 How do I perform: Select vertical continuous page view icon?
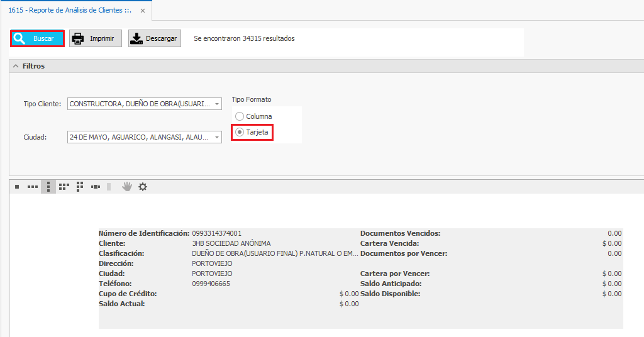point(48,187)
